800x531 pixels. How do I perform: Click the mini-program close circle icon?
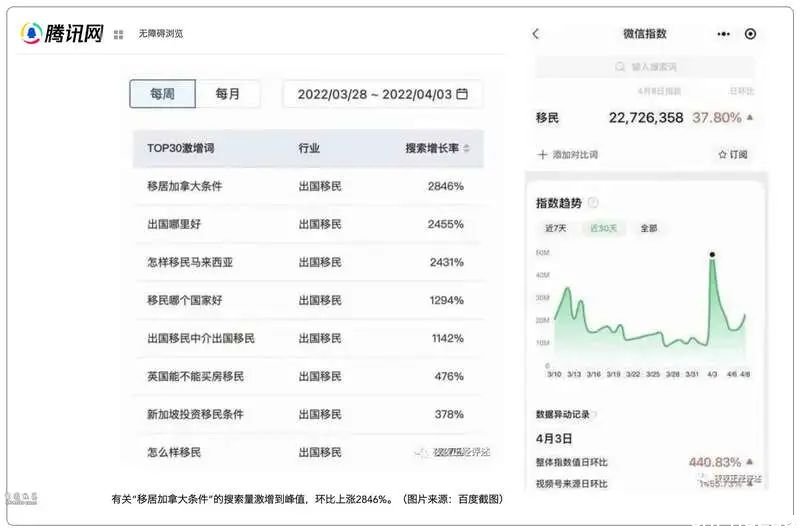click(750, 34)
